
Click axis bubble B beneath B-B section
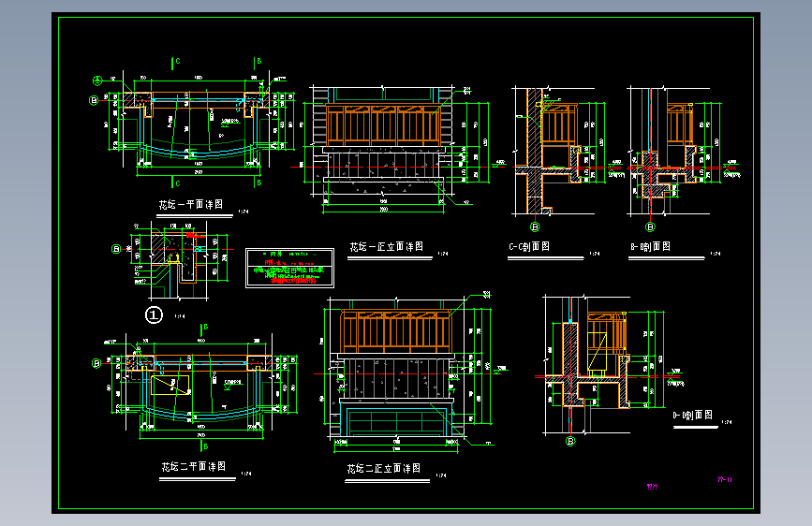pos(650,226)
